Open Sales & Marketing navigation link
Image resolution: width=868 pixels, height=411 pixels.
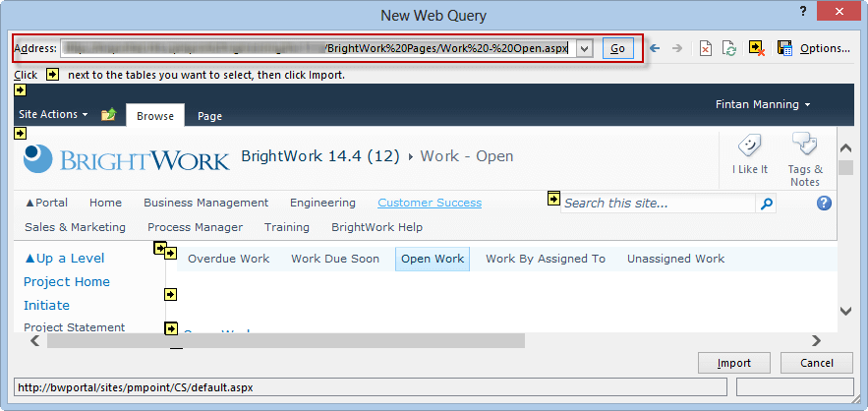tap(76, 227)
